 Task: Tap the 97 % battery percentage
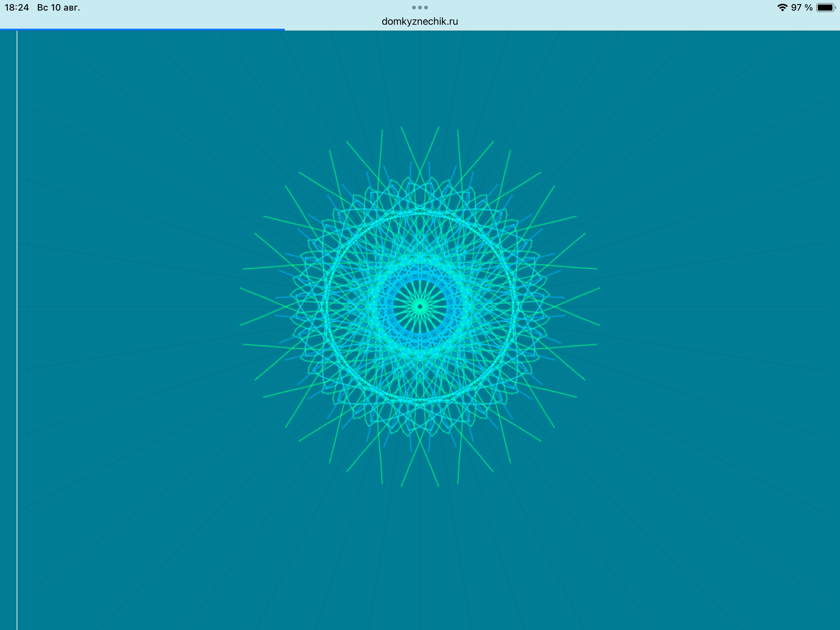[801, 8]
